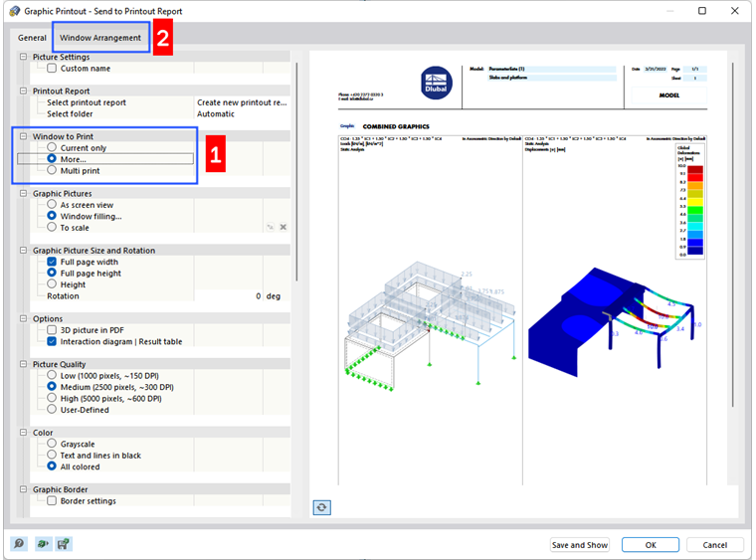Open Select folder Automatic value
The width and height of the screenshot is (756, 560).
[x=242, y=114]
